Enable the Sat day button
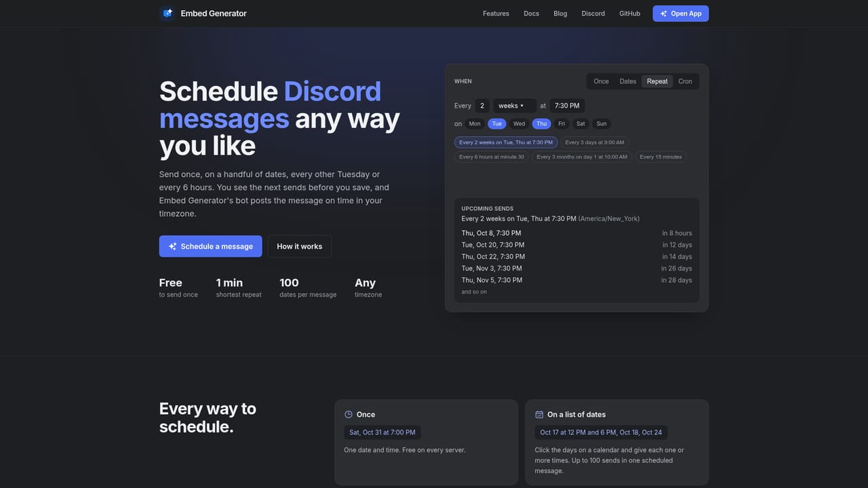 [x=580, y=123]
